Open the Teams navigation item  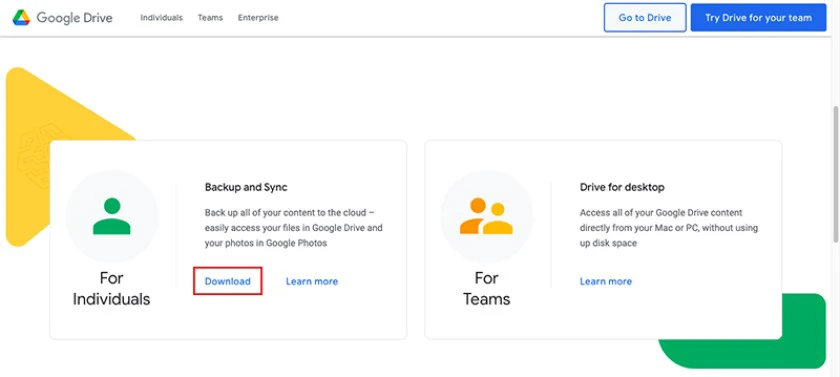(x=210, y=18)
